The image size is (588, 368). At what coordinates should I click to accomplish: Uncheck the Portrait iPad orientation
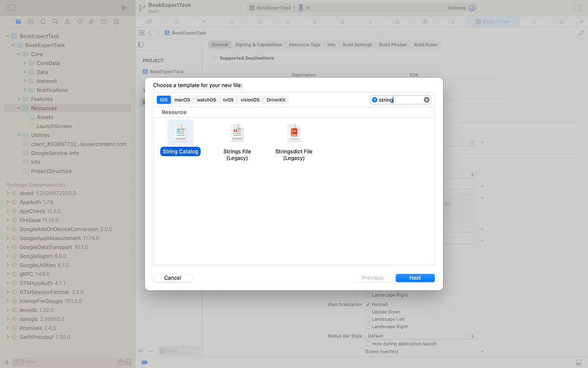point(367,304)
